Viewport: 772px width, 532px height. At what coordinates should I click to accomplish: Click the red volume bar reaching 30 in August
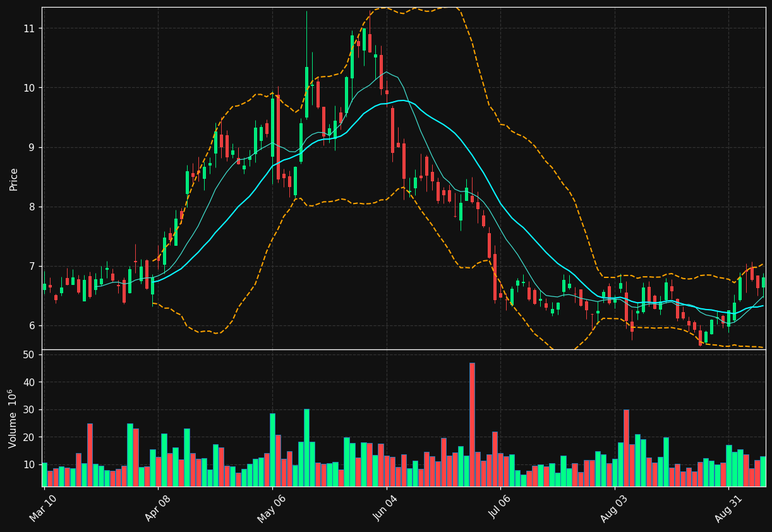(x=626, y=448)
